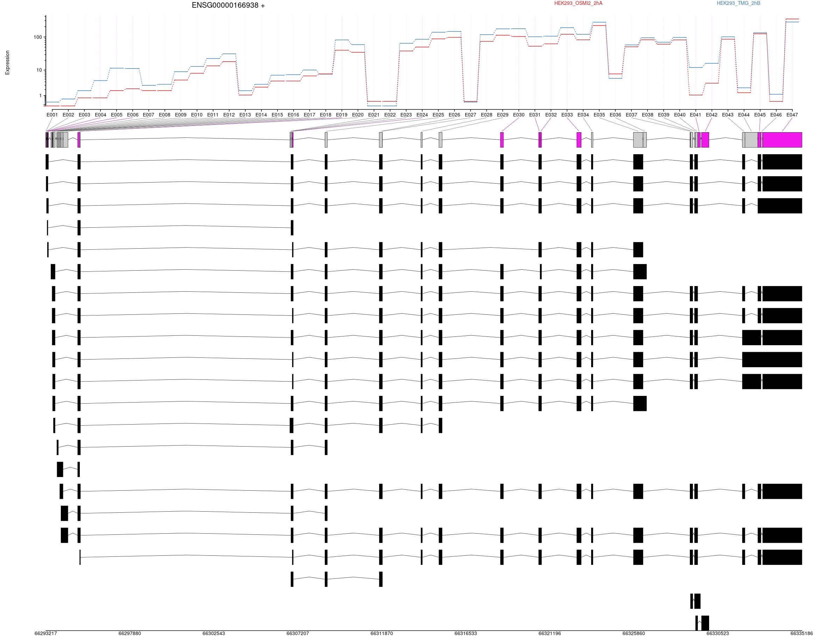This screenshot has height=640, width=840.
Task: Click exon label E018
Action: point(325,115)
